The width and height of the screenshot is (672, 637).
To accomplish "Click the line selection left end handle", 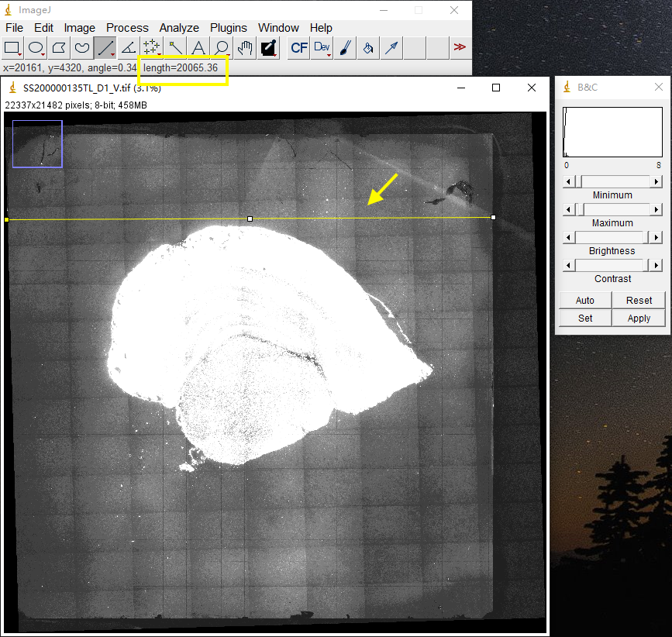I will click(x=6, y=220).
